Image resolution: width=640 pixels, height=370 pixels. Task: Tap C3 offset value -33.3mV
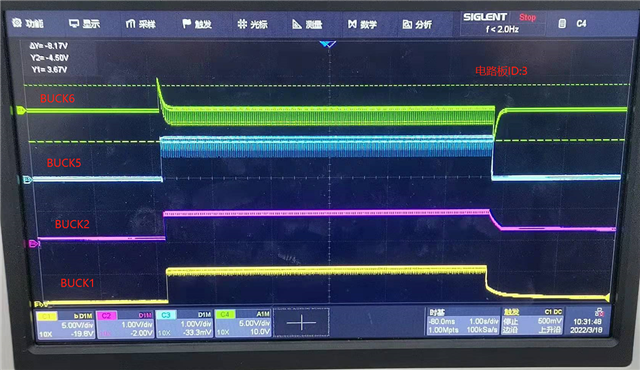click(197, 332)
